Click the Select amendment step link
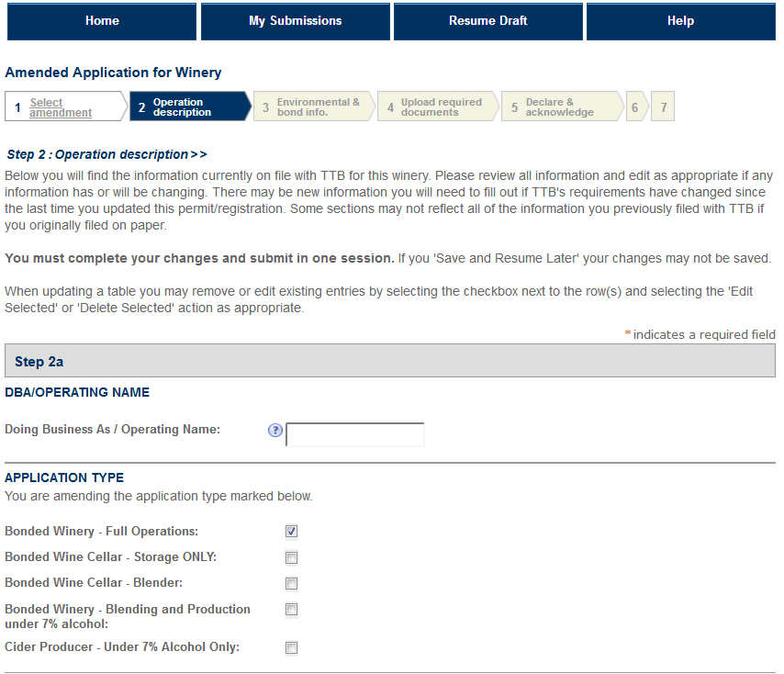The image size is (784, 674). 60,107
